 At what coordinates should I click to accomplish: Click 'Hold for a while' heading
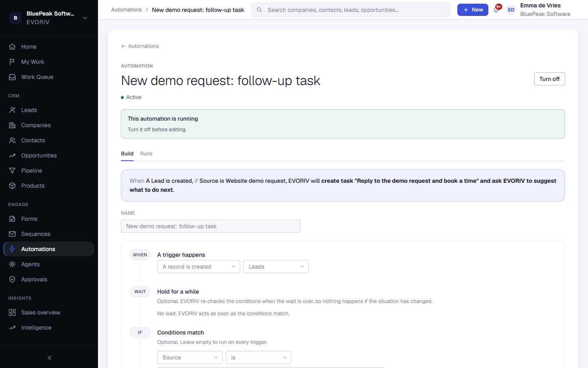point(178,292)
